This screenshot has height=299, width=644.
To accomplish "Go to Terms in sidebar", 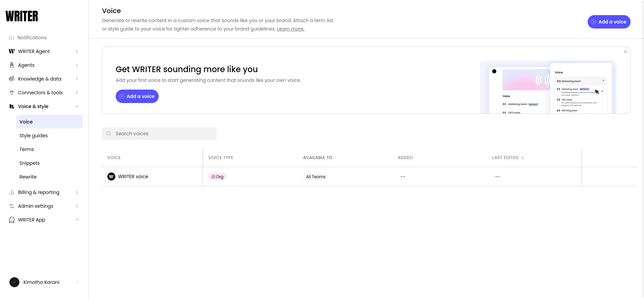I will (x=26, y=149).
